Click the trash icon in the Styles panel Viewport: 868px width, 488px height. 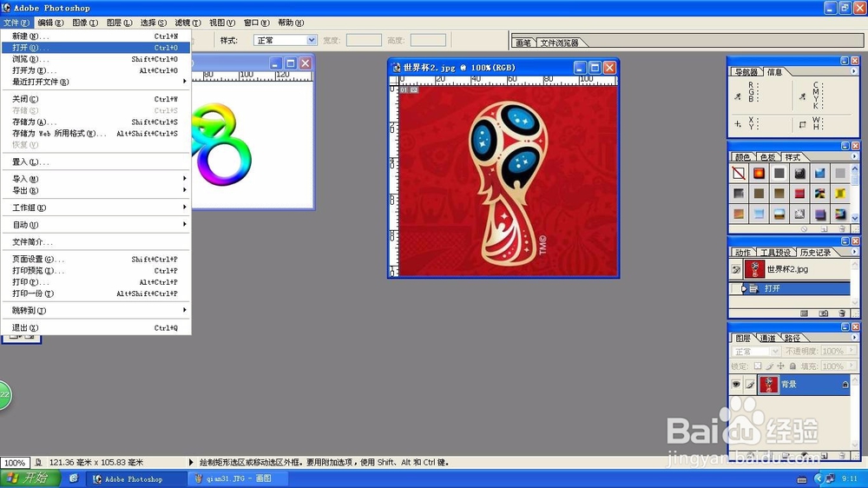[842, 228]
